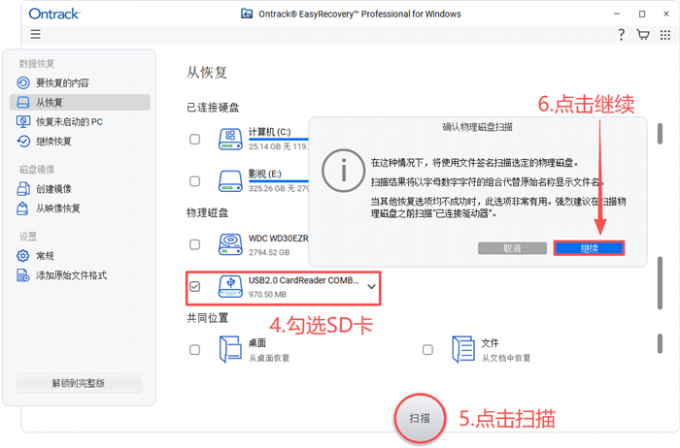
Task: Uncheck the USB2.0 CardReader checkbox
Action: (x=195, y=287)
